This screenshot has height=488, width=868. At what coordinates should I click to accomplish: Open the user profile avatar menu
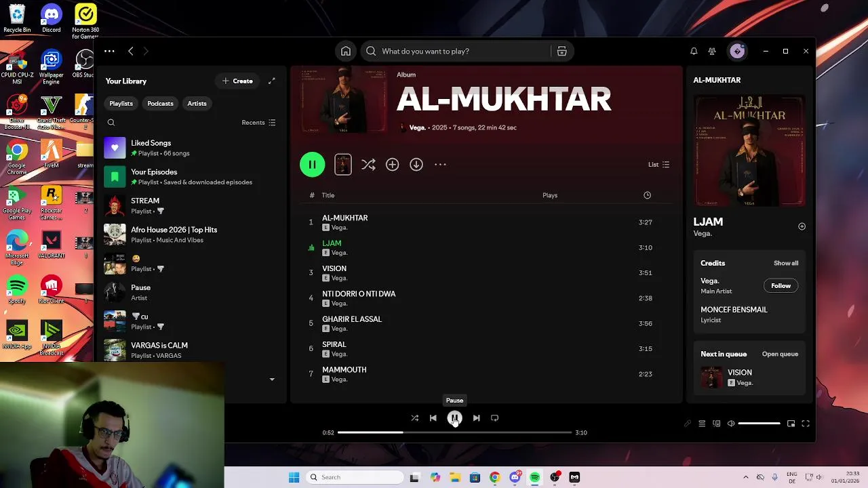[737, 52]
